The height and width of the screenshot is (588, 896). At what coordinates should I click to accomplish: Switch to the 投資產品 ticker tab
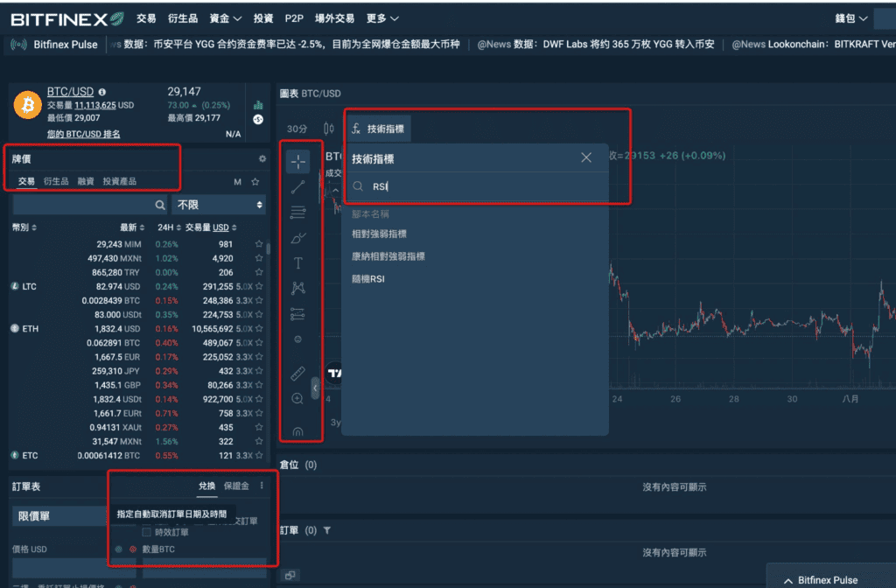click(119, 182)
